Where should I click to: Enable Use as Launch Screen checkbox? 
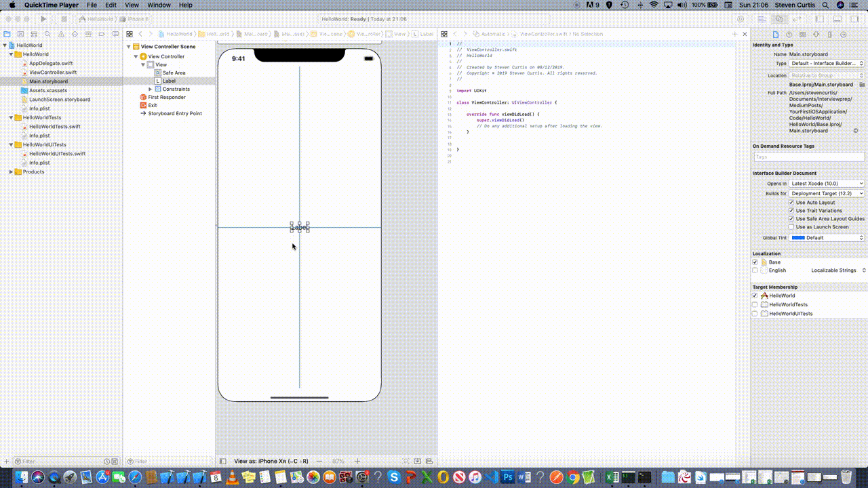pyautogui.click(x=791, y=227)
